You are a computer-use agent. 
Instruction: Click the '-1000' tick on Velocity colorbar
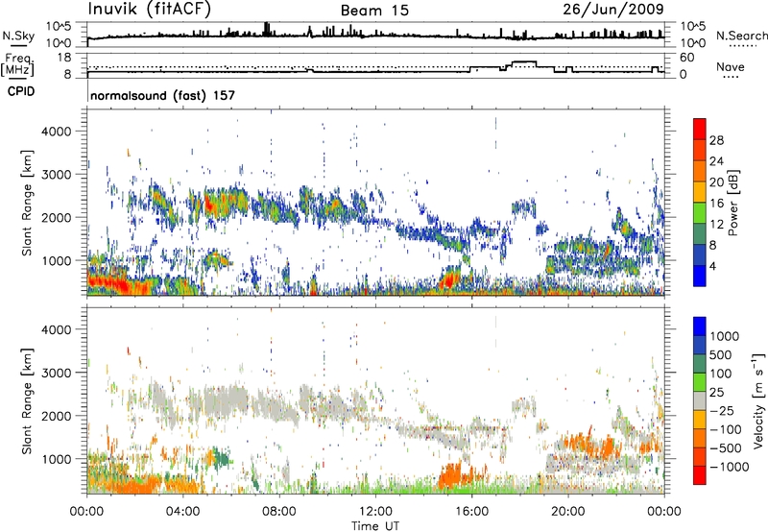tap(729, 467)
